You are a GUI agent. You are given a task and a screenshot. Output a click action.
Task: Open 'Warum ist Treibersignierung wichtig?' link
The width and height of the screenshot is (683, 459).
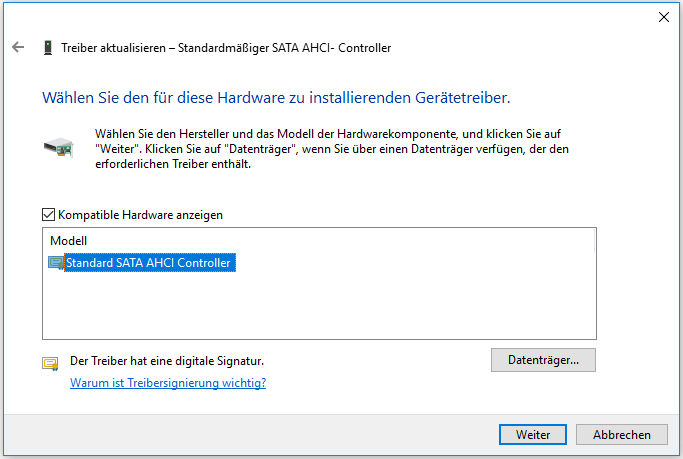pos(168,383)
